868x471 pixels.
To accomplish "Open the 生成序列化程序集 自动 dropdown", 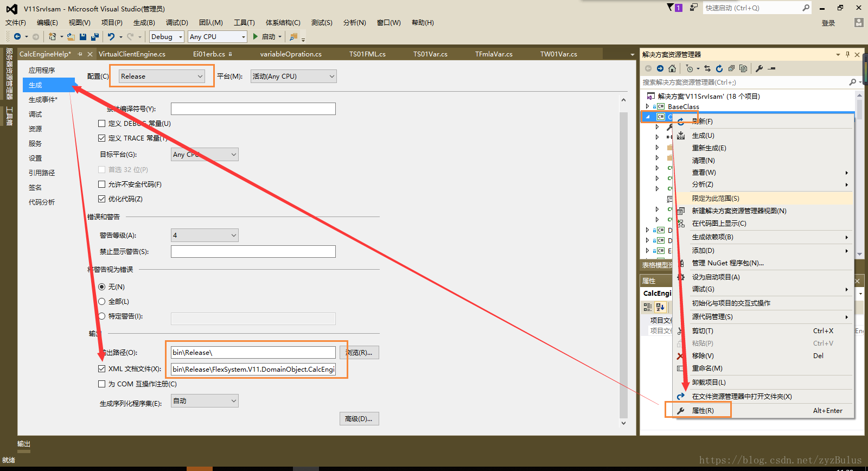I will click(x=205, y=401).
